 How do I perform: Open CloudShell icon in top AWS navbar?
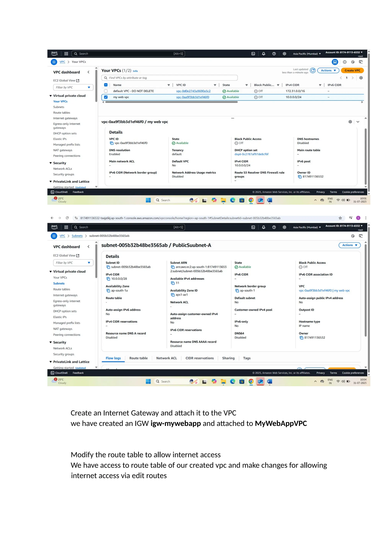(x=253, y=54)
